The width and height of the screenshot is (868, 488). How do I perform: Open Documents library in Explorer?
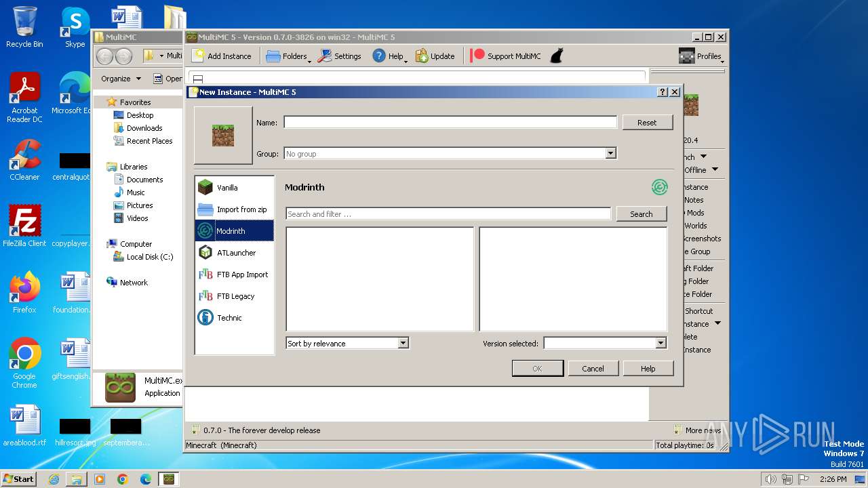[x=144, y=180]
